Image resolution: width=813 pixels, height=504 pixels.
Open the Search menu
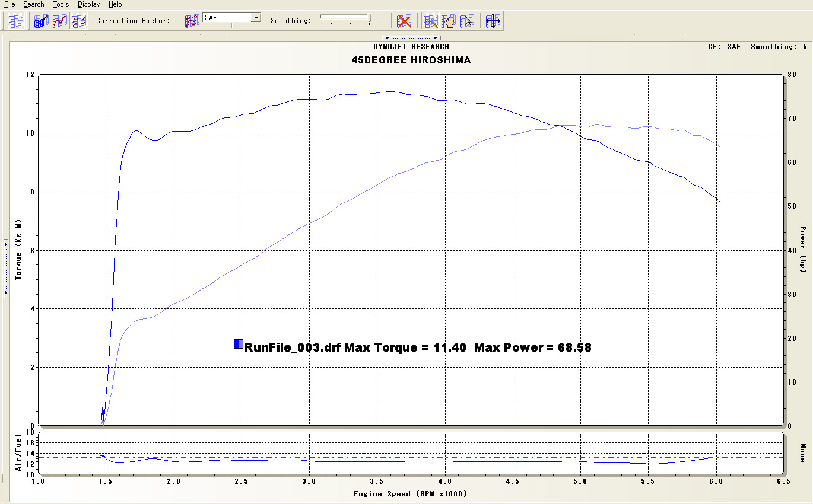coord(34,4)
